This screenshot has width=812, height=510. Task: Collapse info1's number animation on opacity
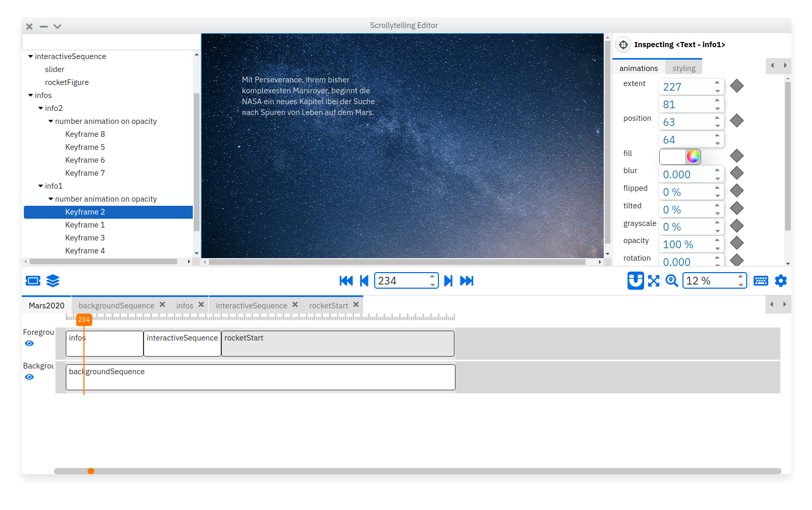point(51,199)
